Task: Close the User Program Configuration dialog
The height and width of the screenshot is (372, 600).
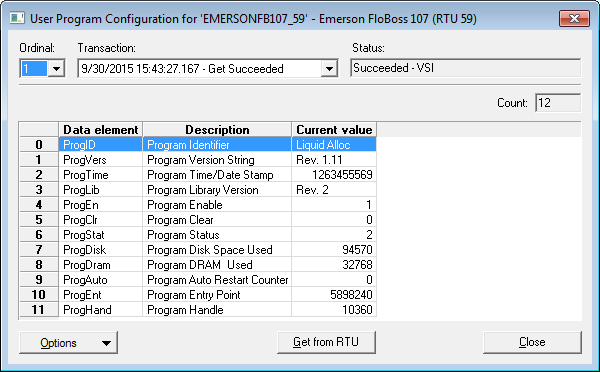Action: 574,18
